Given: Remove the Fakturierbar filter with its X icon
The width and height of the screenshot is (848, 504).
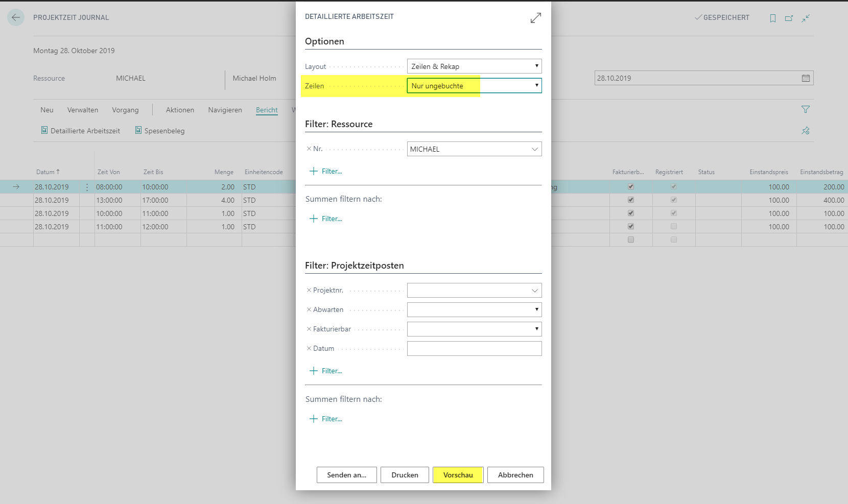Looking at the screenshot, I should pos(309,329).
